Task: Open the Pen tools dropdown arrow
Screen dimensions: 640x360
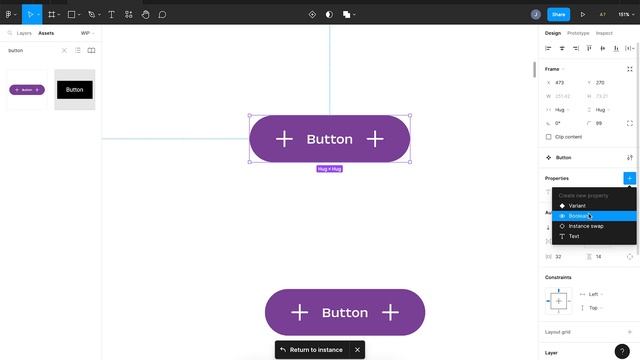Action: pos(99,15)
